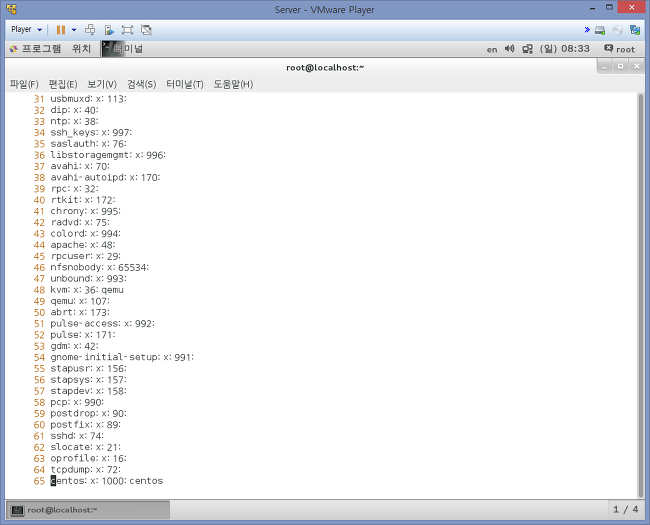This screenshot has width=650, height=525.
Task: Open the 터미널(T) menu
Action: pyautogui.click(x=185, y=84)
